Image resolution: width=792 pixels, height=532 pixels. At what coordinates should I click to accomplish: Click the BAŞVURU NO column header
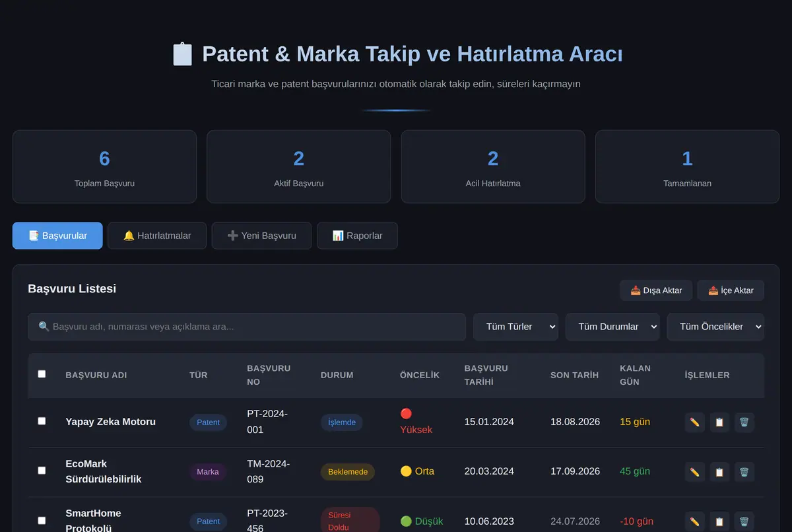tap(269, 375)
